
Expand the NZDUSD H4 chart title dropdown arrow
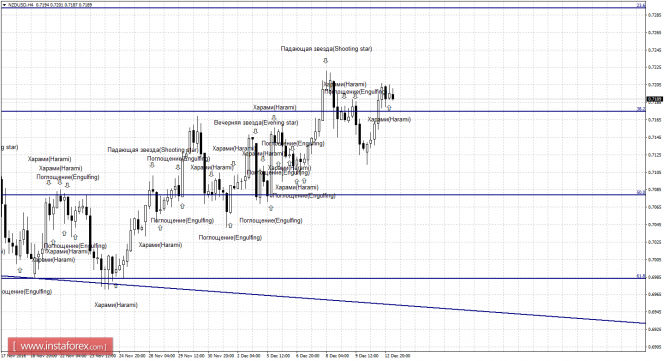coord(4,5)
